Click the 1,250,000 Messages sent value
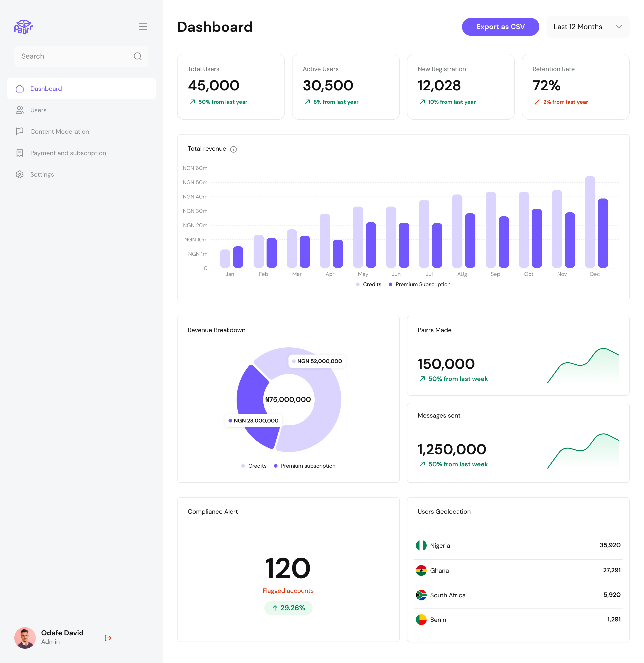Viewport: 644px width, 663px height. [452, 450]
